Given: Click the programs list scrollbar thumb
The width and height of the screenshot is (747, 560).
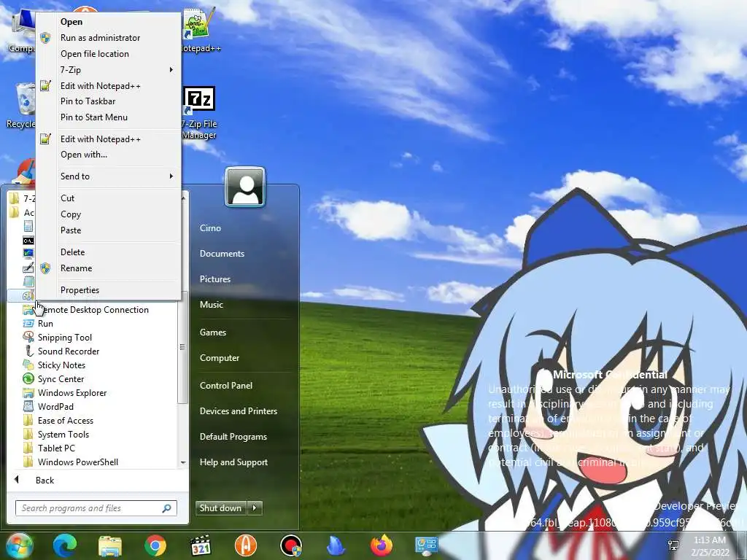Looking at the screenshot, I should (182, 348).
